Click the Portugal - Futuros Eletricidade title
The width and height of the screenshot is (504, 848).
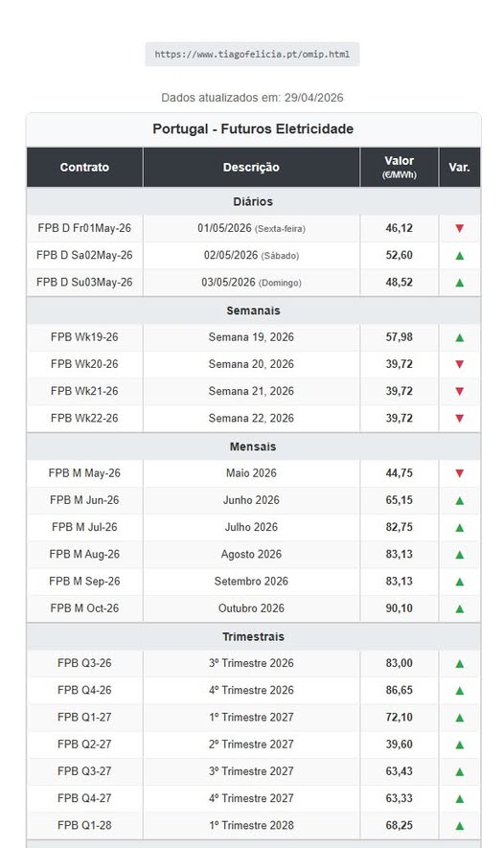point(253,128)
